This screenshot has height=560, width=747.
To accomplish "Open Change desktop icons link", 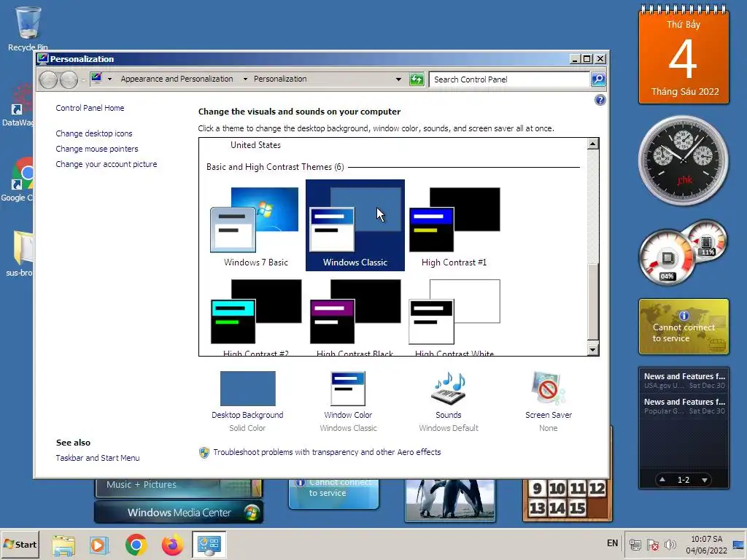I will (94, 134).
